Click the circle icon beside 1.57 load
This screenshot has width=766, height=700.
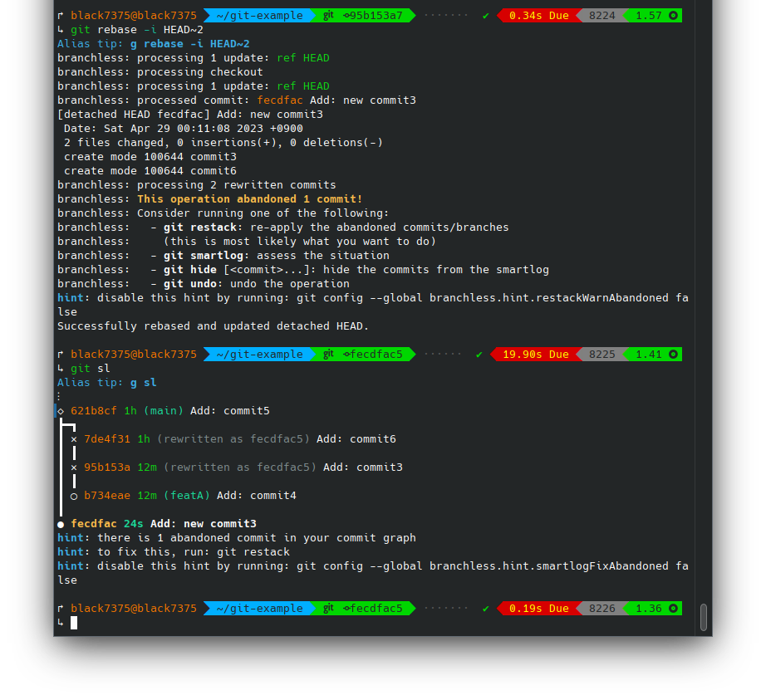tap(673, 16)
